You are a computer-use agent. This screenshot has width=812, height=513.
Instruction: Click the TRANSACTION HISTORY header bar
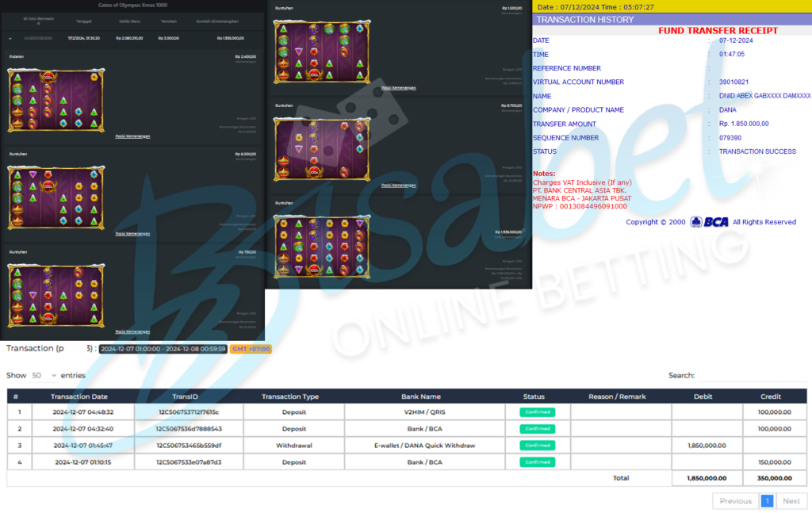[672, 20]
